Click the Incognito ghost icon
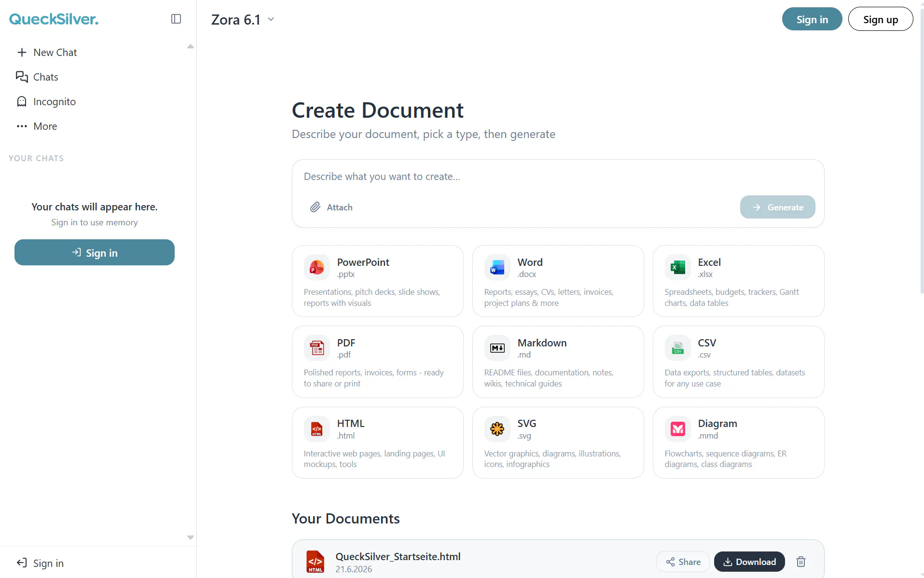Viewport: 924px width, 578px height. click(22, 101)
